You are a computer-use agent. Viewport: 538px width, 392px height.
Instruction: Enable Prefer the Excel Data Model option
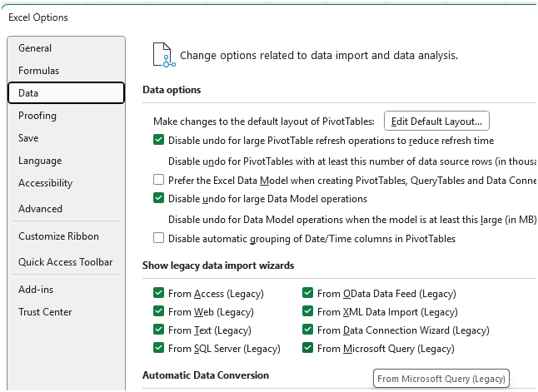(x=158, y=180)
